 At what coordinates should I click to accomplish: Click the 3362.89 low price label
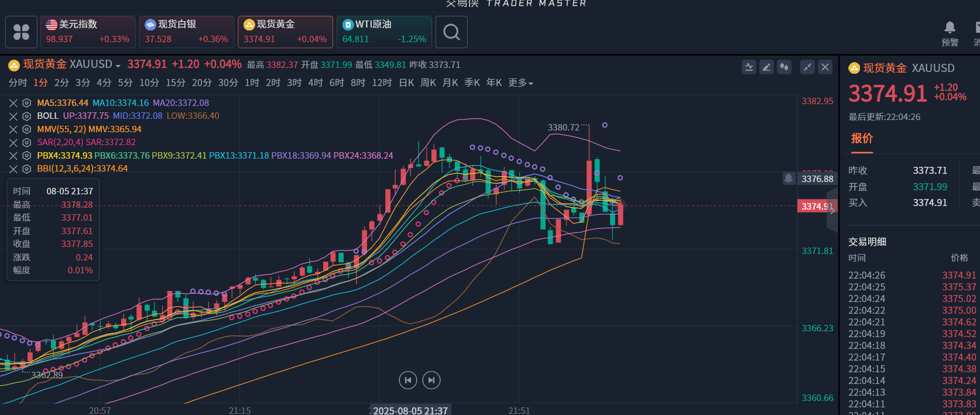47,375
